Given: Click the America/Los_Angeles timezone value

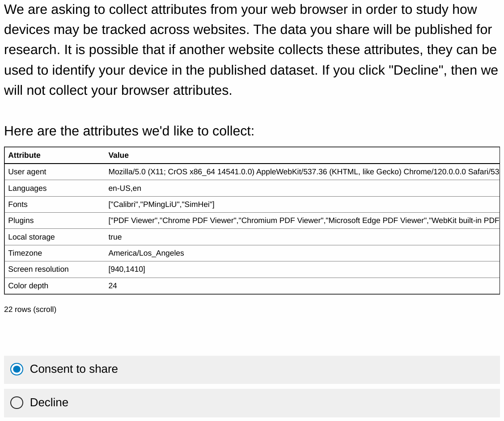Looking at the screenshot, I should (x=146, y=253).
